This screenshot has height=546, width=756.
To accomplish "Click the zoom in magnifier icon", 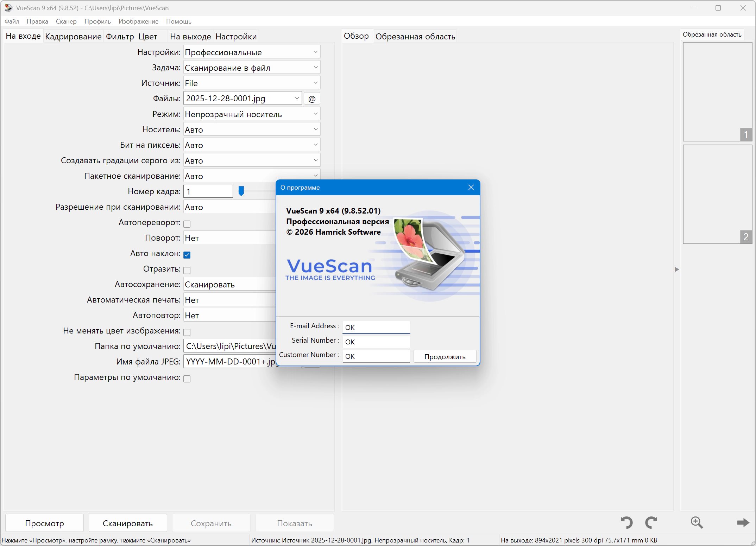I will point(697,522).
